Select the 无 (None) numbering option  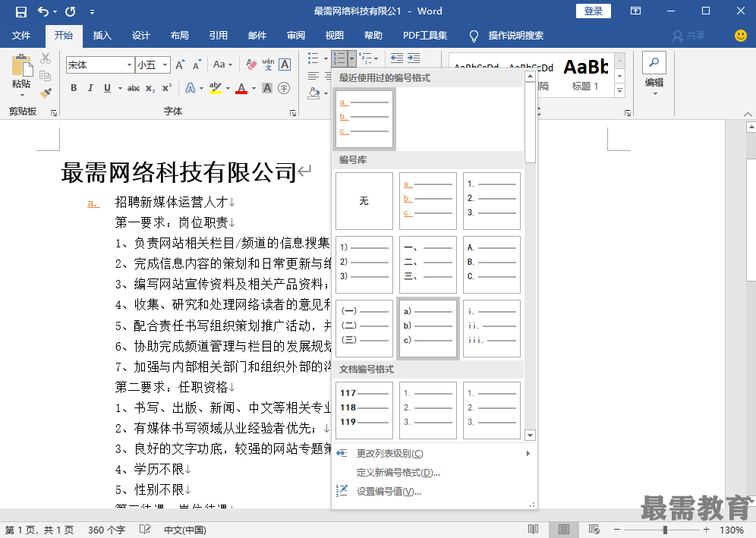click(364, 201)
